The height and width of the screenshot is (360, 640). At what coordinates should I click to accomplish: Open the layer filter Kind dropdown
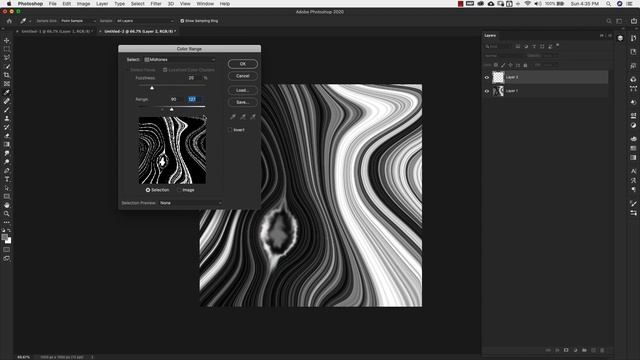point(499,47)
